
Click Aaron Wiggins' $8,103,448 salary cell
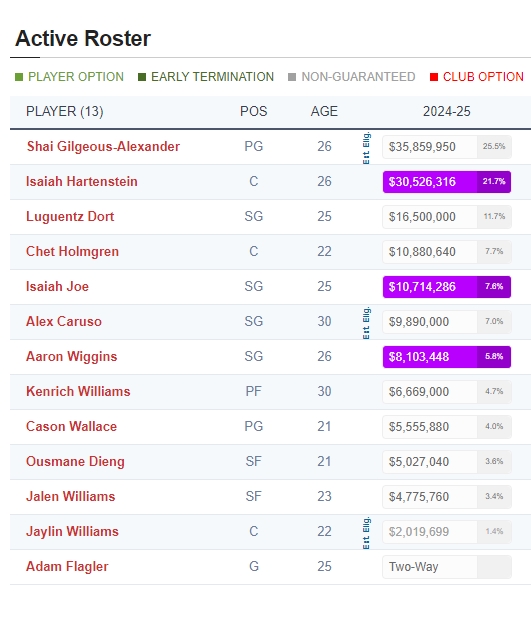pyautogui.click(x=447, y=357)
